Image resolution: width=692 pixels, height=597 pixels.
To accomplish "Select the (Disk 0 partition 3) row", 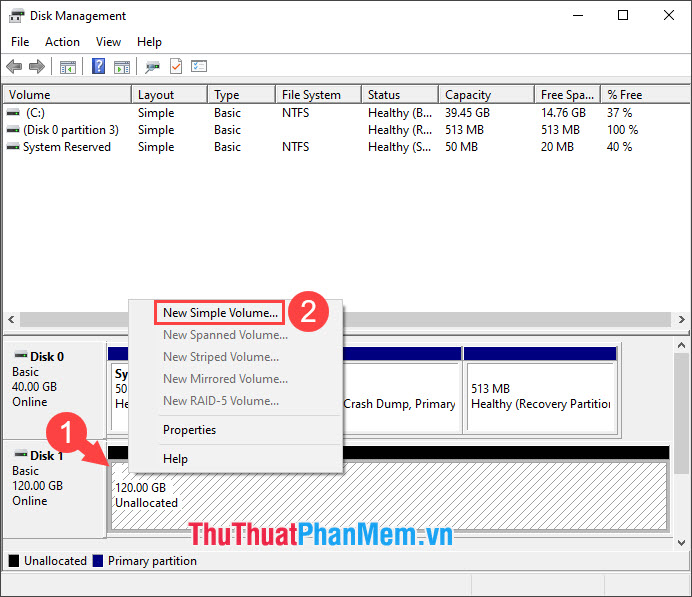I will [346, 130].
